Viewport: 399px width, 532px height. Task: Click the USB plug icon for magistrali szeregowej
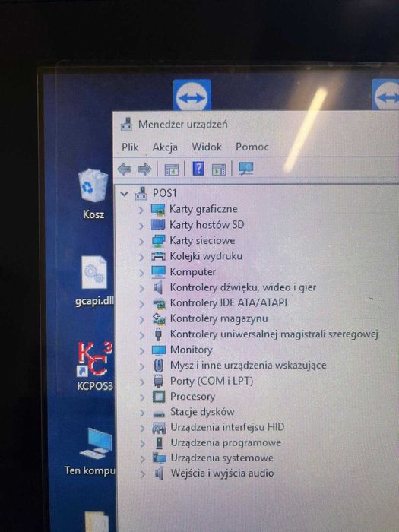click(x=158, y=334)
